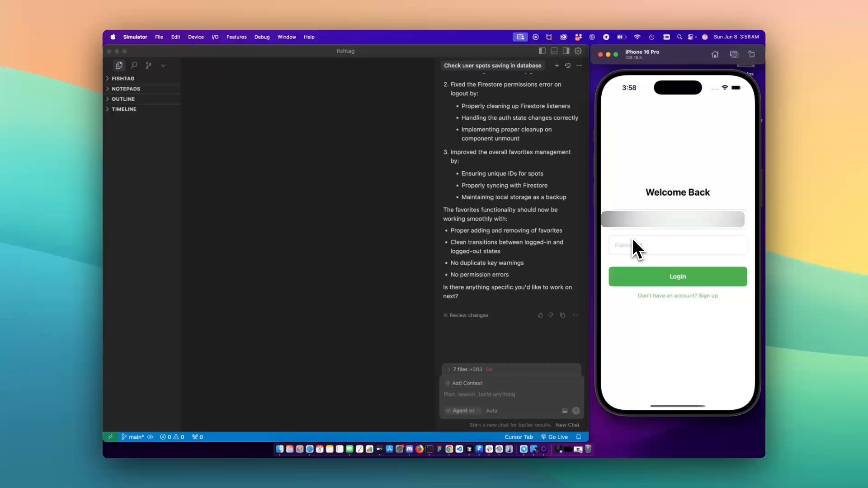The image size is (868, 488).
Task: Expand the NOTEPADS section
Action: click(142, 89)
